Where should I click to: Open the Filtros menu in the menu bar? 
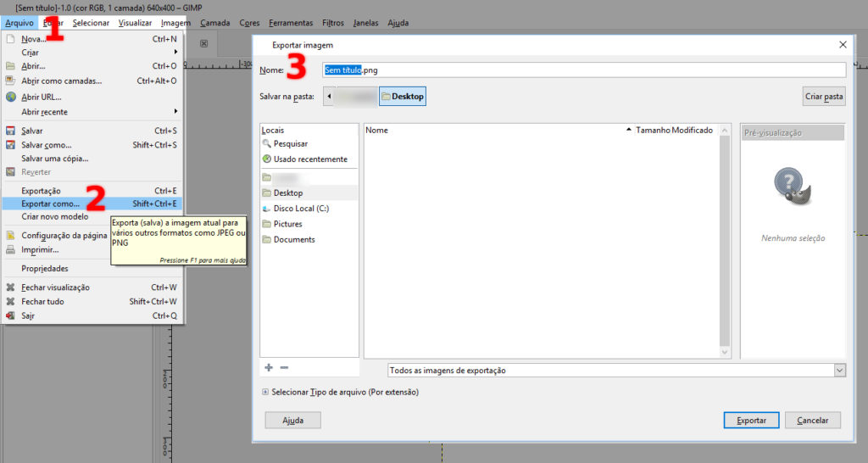pyautogui.click(x=332, y=23)
